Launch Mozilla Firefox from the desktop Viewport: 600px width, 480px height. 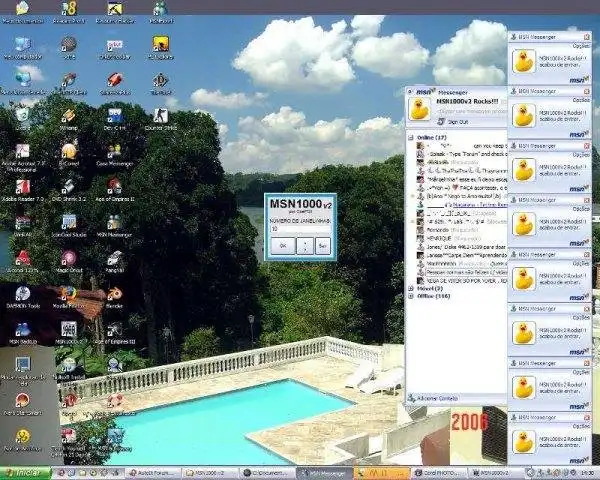coord(69,296)
